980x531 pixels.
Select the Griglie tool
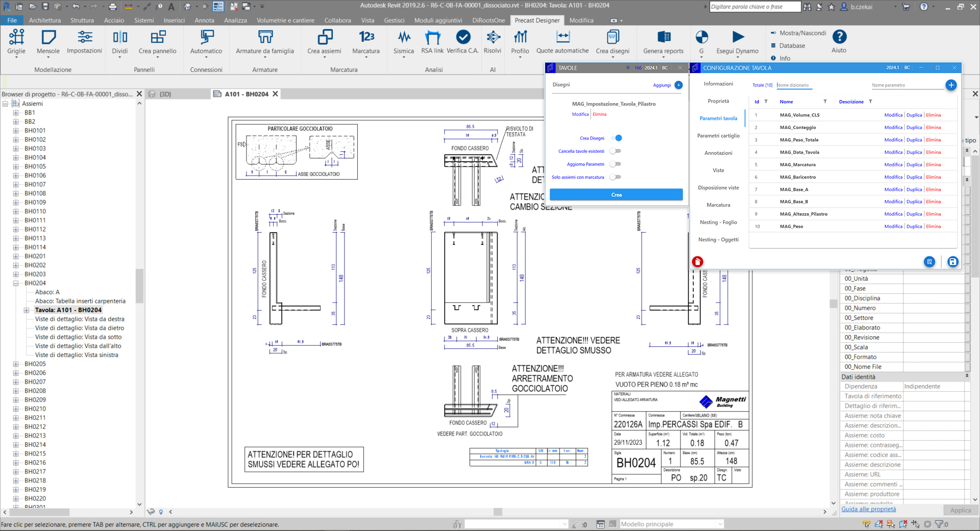[x=16, y=41]
